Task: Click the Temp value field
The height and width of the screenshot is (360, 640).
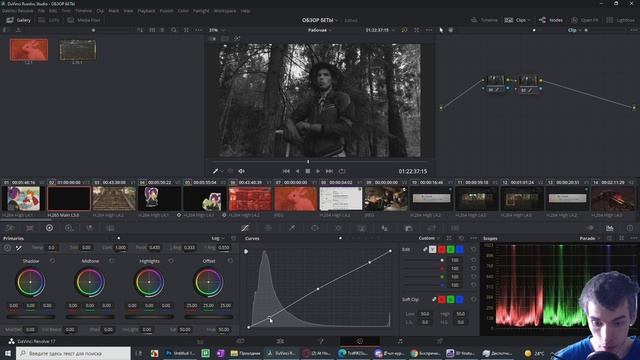Action: [x=51, y=248]
